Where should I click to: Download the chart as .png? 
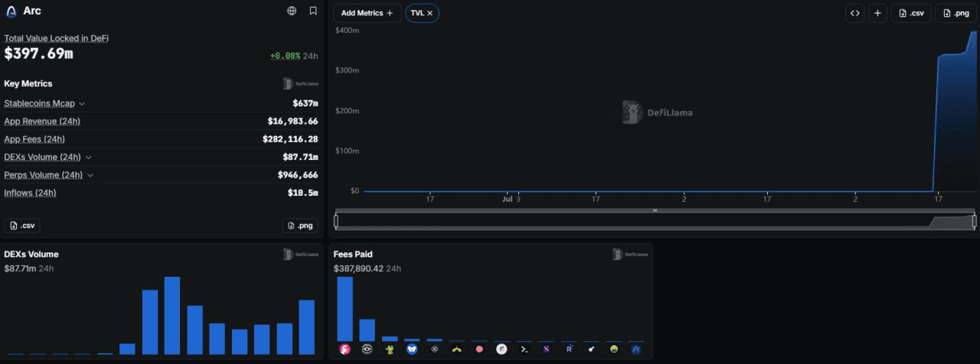(x=955, y=13)
